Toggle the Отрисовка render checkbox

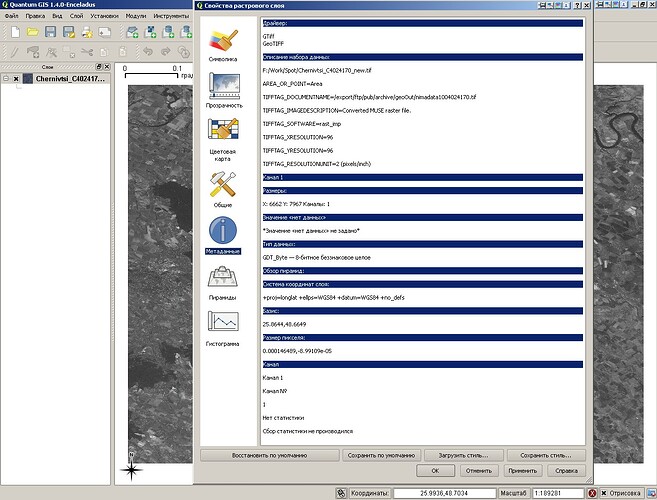click(x=604, y=493)
